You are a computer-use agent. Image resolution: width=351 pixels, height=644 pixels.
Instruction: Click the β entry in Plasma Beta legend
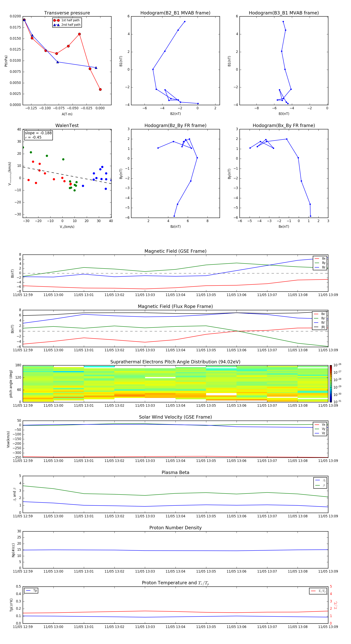click(x=320, y=486)
